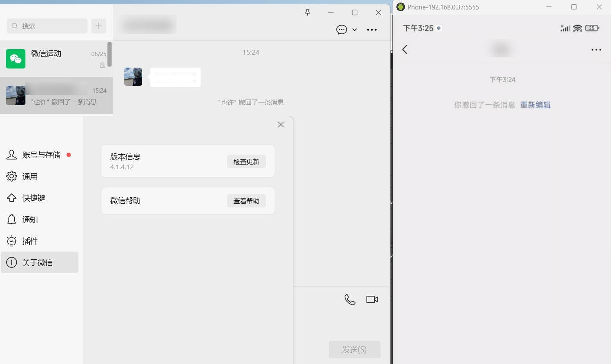Tap the back arrow in phone chat
Viewport: 611px width, 364px height.
pos(405,50)
